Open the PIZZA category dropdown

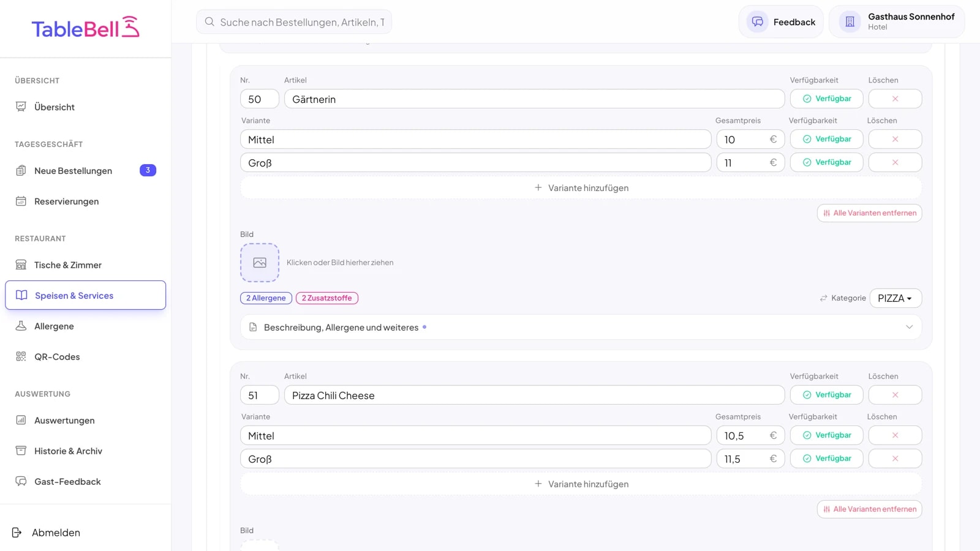coord(895,298)
